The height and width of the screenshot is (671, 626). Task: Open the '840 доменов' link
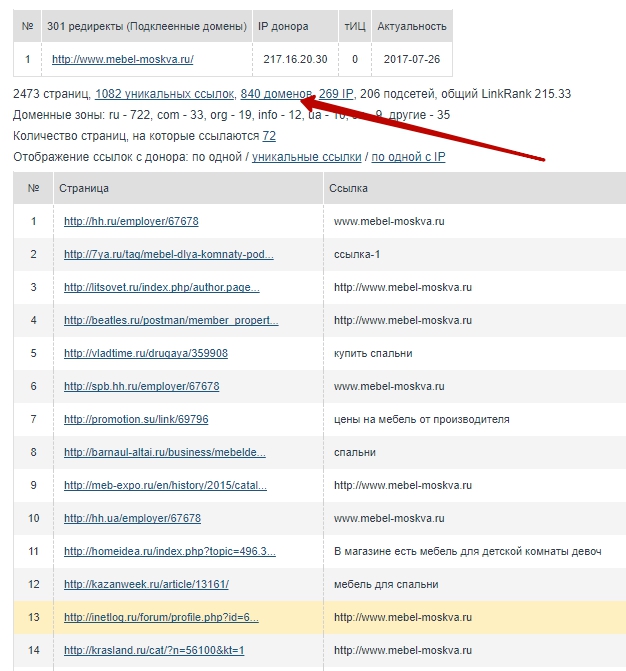coord(276,94)
